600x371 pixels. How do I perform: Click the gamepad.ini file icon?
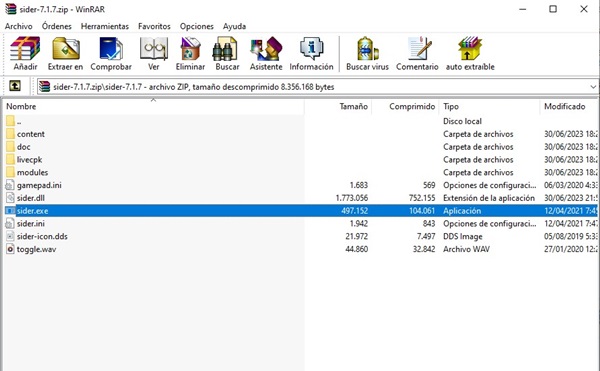10,185
